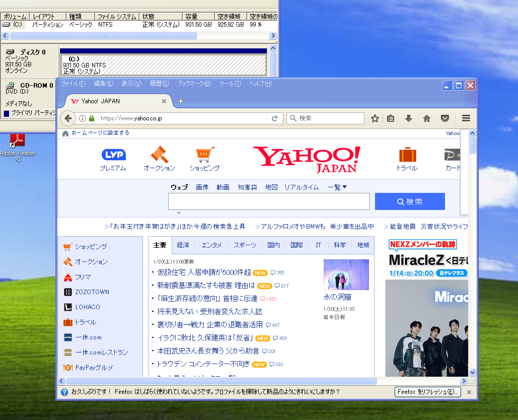The image size is (518, 420).
Task: Click the green padlock security icon
Action: click(92, 118)
